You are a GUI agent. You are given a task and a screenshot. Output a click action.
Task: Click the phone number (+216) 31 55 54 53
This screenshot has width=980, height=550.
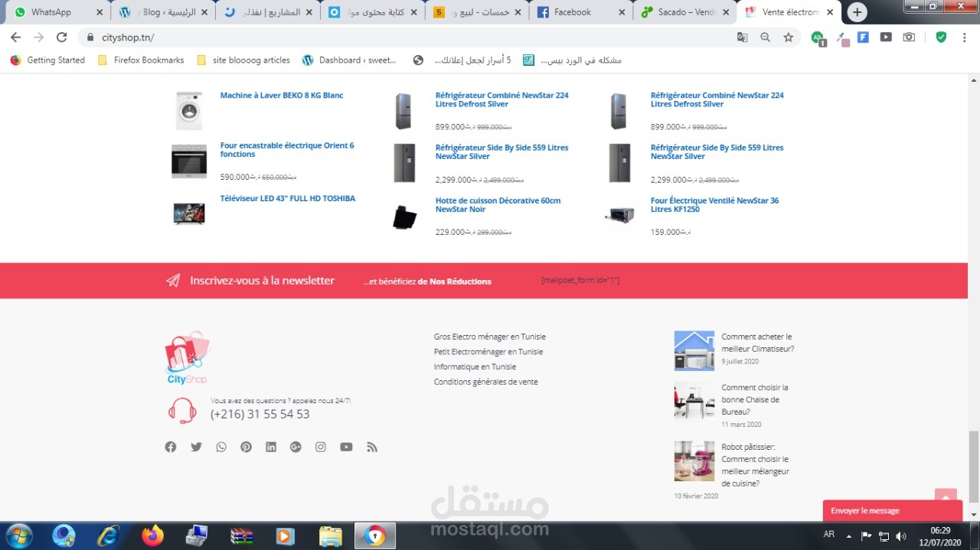tap(260, 414)
